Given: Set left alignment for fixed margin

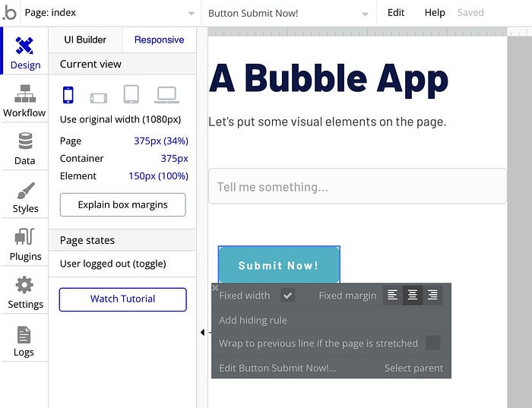Looking at the screenshot, I should 393,295.
